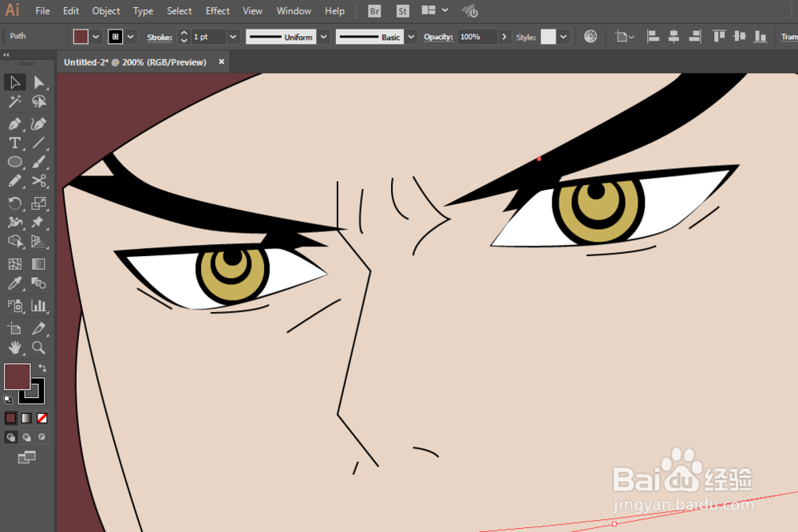Select the Perspective Grid tool
This screenshot has height=532, width=798.
pyautogui.click(x=38, y=242)
